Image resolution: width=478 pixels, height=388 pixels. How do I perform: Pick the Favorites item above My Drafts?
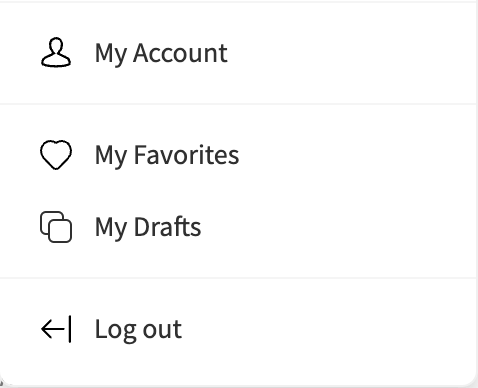pyautogui.click(x=237, y=155)
